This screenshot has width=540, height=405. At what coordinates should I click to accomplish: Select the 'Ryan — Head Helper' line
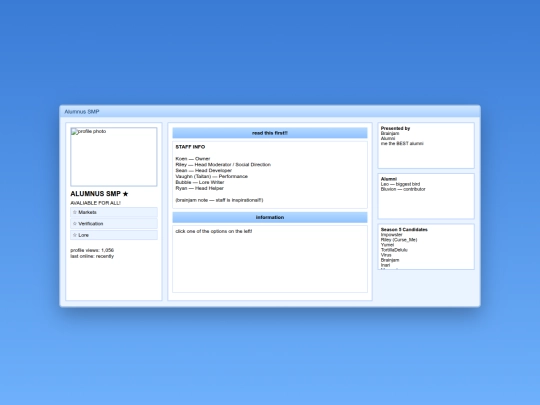tap(199, 188)
